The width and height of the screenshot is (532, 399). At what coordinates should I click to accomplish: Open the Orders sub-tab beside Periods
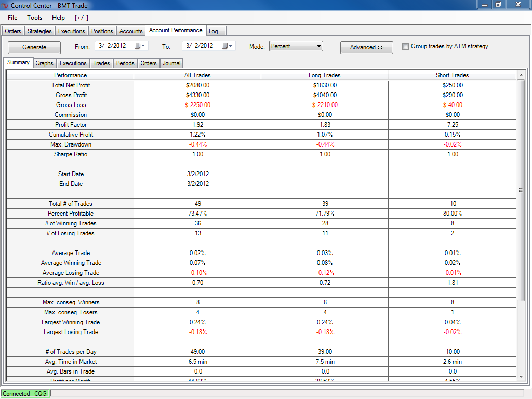(149, 63)
